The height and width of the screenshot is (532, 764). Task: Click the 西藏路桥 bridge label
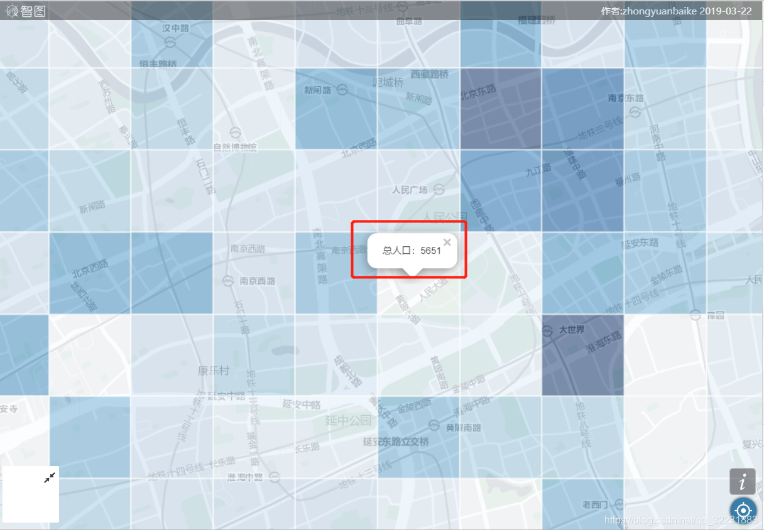430,74
